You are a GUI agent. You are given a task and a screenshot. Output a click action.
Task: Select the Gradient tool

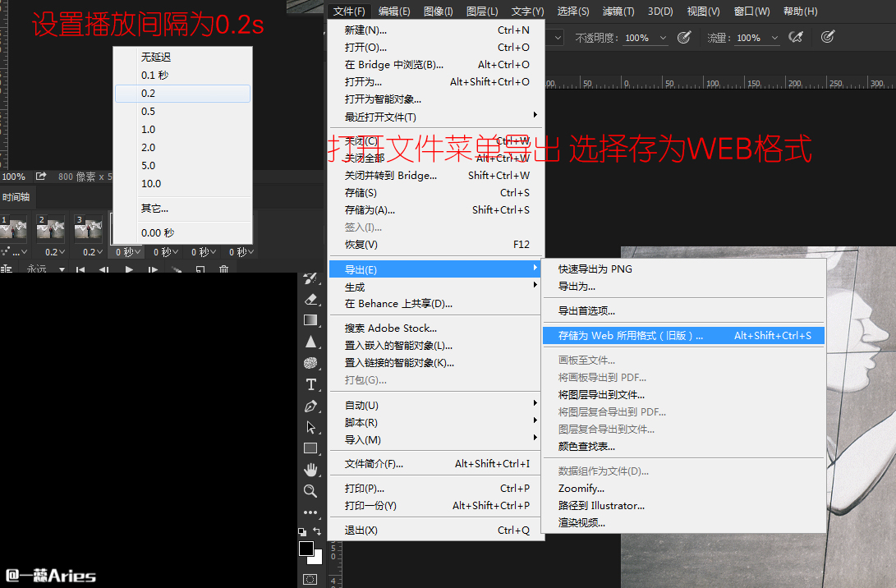(310, 320)
